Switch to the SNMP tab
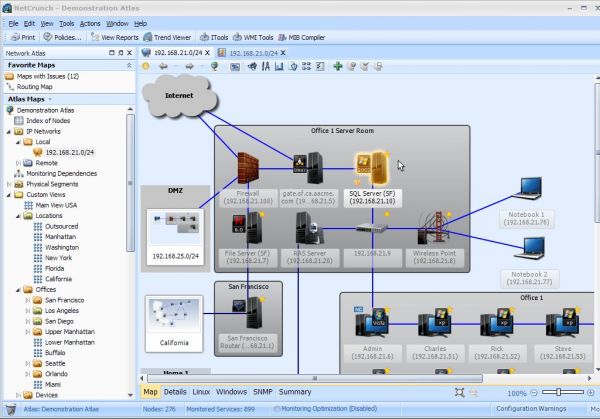 (262, 392)
